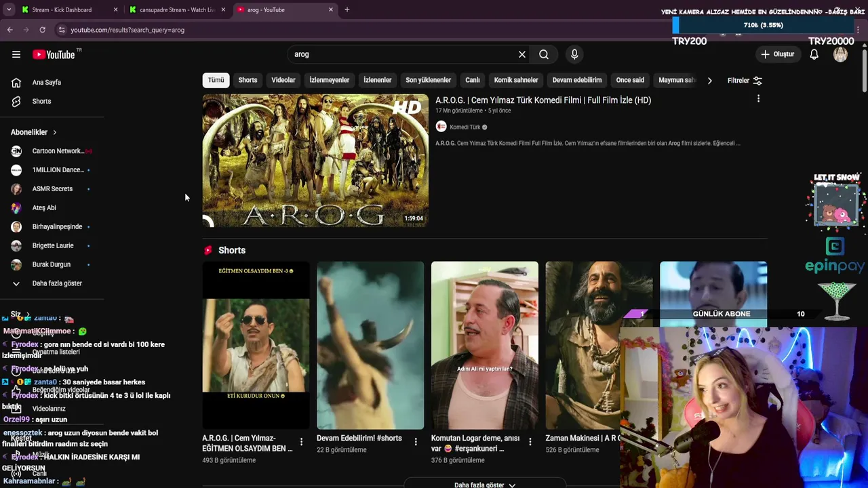Click the magnifier search button
This screenshot has height=488, width=868.
pos(544,54)
